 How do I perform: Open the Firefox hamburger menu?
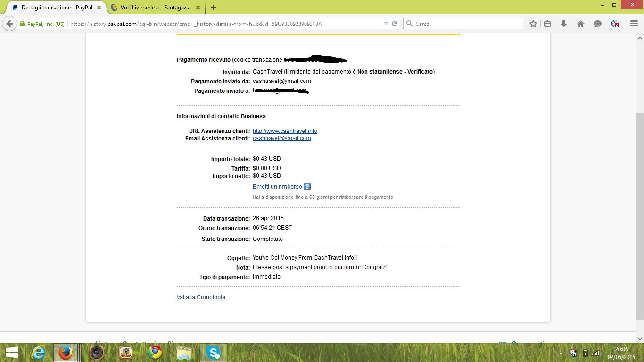click(634, 24)
